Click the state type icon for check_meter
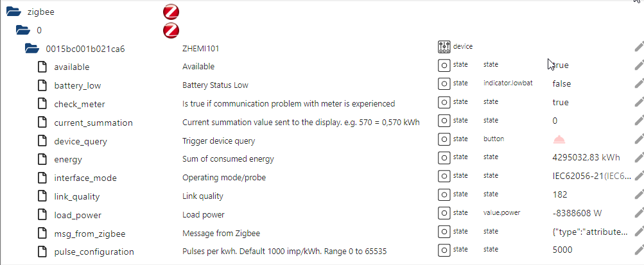This screenshot has width=644, height=265. pos(444,103)
